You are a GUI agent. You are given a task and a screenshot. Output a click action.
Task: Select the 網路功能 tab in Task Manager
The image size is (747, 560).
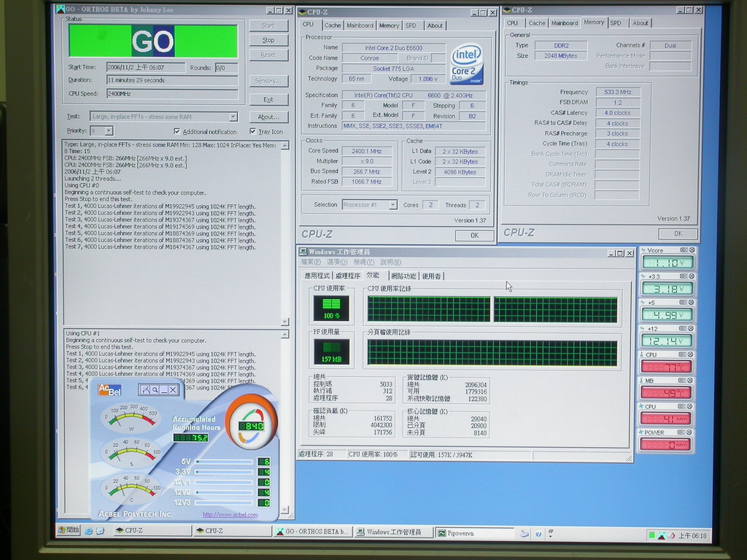(x=403, y=276)
